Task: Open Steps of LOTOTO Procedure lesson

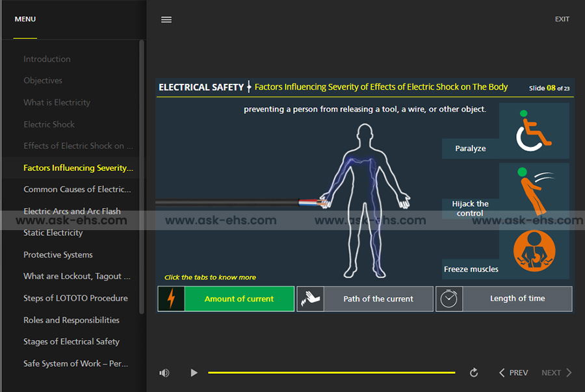Action: point(75,298)
